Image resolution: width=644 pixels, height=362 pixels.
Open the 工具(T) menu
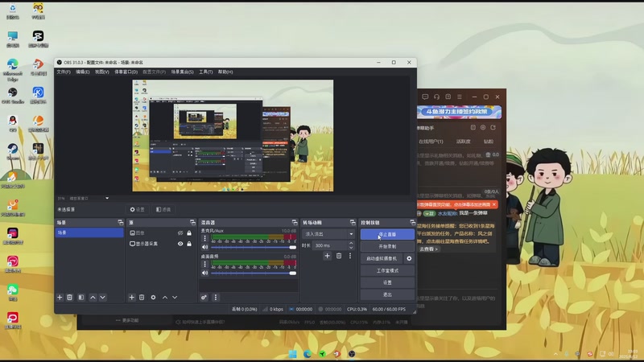click(x=206, y=72)
